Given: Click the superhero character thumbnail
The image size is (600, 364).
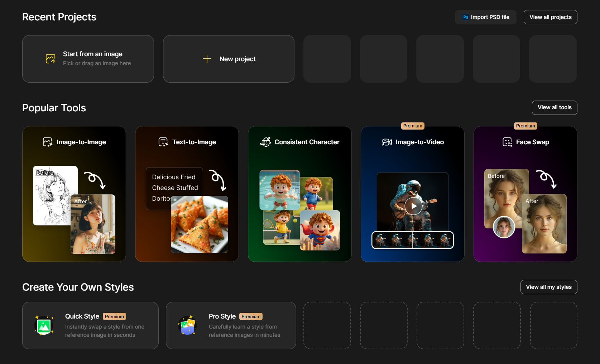Looking at the screenshot, I should point(320,230).
